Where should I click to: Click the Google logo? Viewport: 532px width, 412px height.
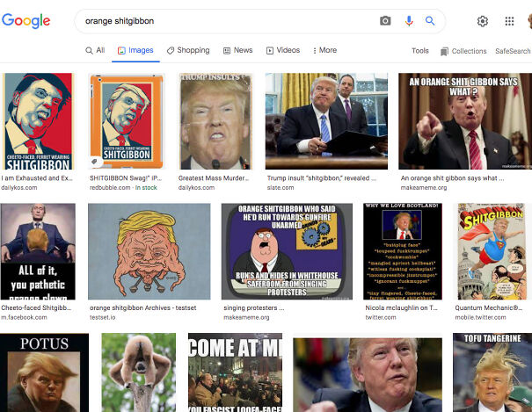[26, 21]
